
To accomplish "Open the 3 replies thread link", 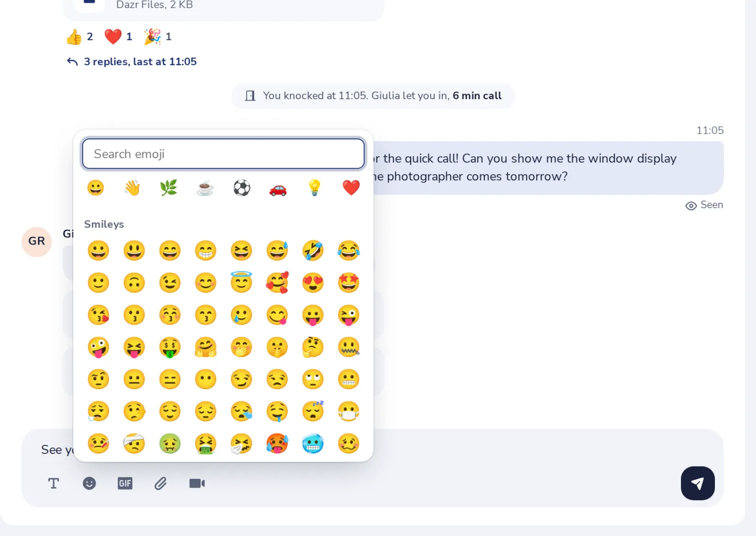I will pos(132,62).
